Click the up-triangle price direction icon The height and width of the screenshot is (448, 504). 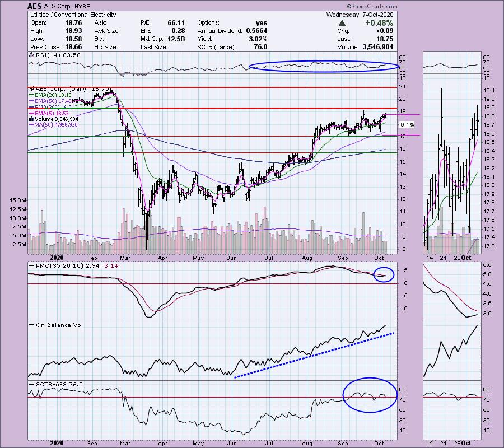[x=342, y=23]
